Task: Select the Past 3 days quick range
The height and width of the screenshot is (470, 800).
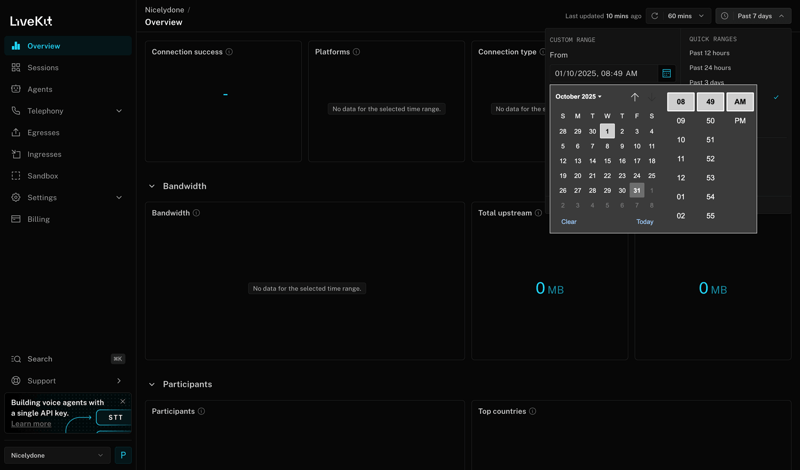Action: (x=707, y=82)
